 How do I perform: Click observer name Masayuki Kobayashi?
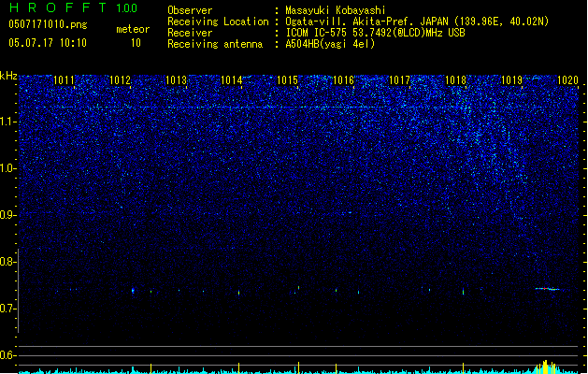pyautogui.click(x=336, y=10)
